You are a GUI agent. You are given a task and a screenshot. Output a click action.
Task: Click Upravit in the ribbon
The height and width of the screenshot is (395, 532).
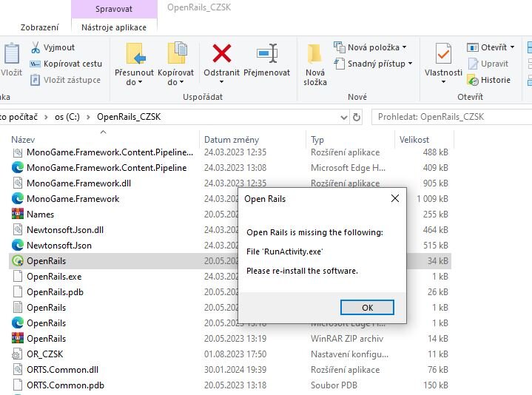(488, 64)
